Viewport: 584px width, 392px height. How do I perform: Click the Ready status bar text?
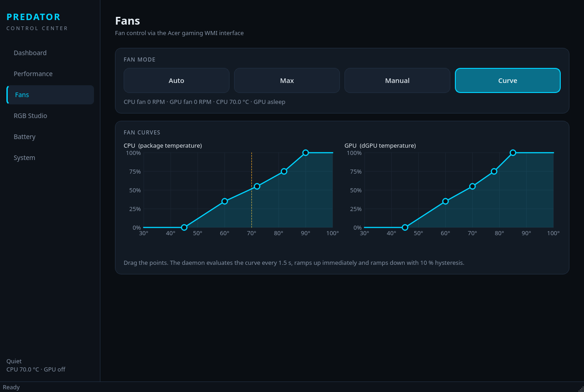pyautogui.click(x=11, y=387)
